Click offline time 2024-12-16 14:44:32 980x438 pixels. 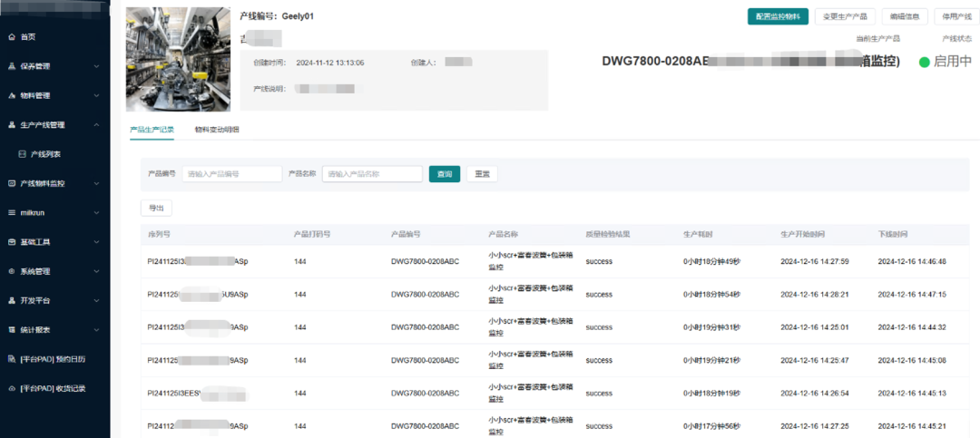pyautogui.click(x=912, y=327)
